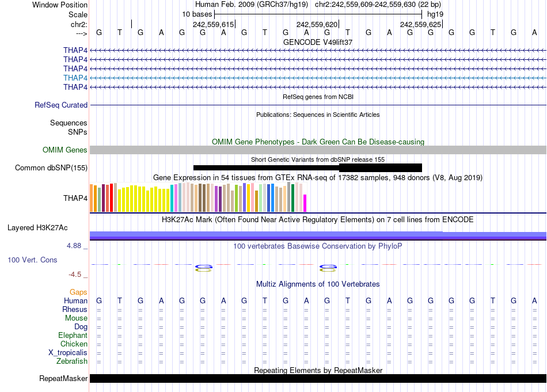547x392 pixels.
Task: Select the Dog alignment row label
Action: [81, 327]
